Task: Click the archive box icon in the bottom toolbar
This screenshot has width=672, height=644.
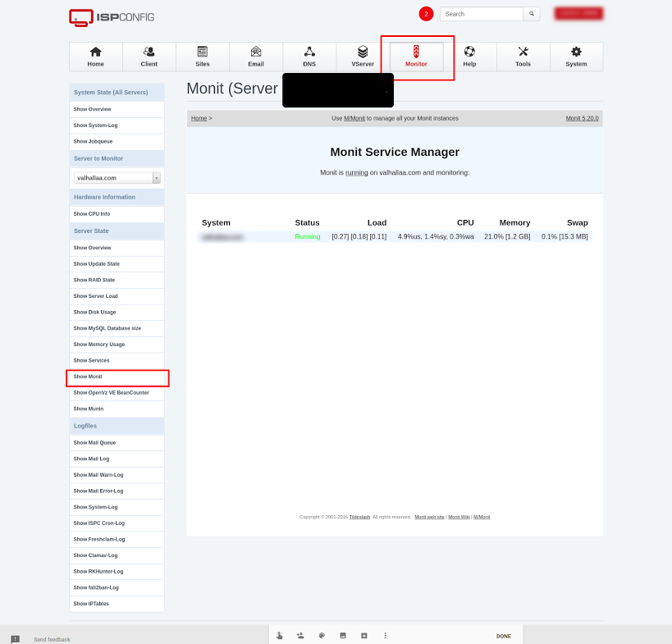Action: [363, 636]
